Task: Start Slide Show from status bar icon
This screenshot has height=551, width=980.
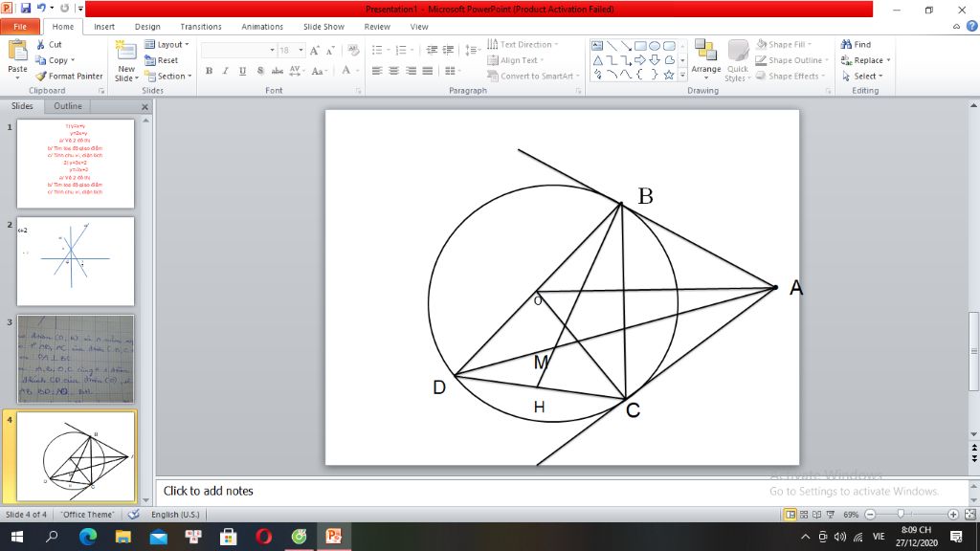Action: pos(831,514)
